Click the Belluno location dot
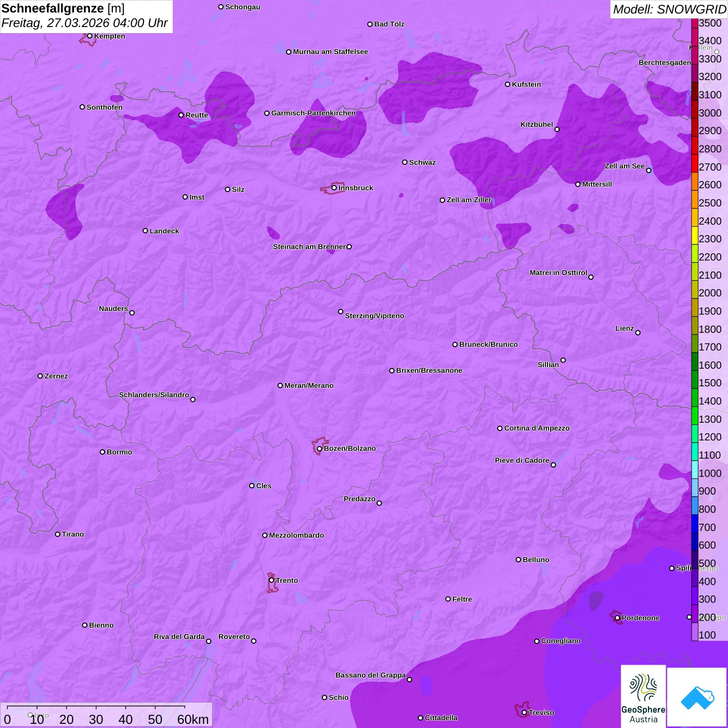The image size is (728, 728). coord(518,560)
